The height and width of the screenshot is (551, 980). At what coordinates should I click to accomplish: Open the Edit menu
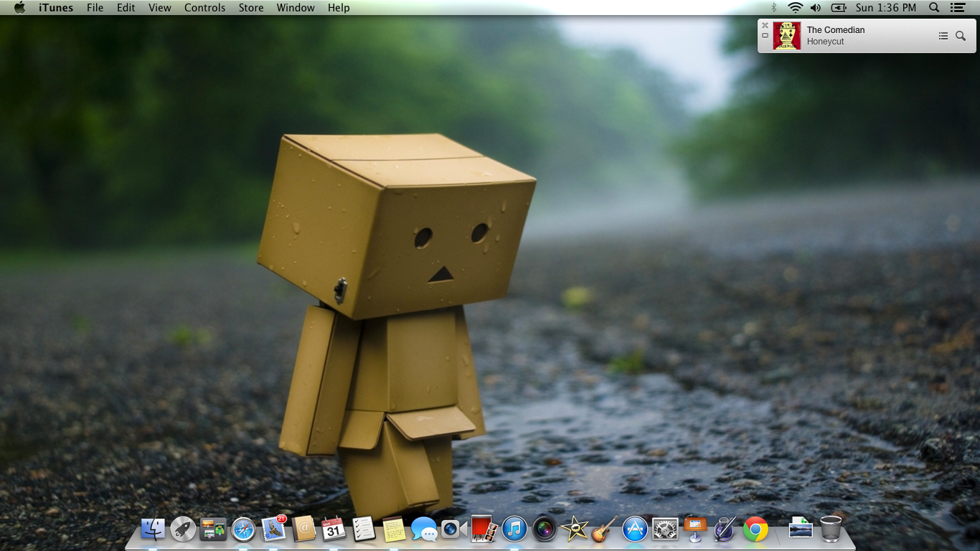click(126, 7)
